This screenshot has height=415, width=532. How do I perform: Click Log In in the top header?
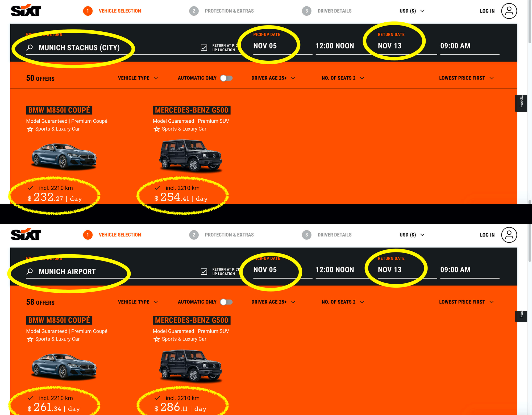coord(487,11)
